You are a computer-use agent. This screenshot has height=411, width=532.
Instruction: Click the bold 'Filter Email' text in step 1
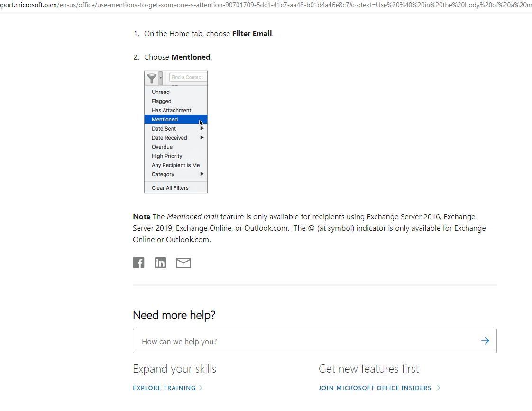click(x=252, y=34)
